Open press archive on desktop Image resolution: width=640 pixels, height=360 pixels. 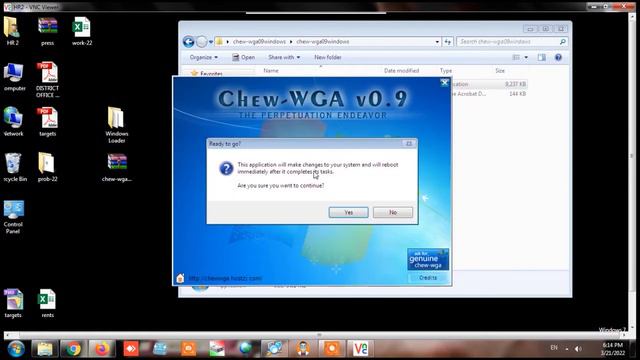pyautogui.click(x=47, y=31)
